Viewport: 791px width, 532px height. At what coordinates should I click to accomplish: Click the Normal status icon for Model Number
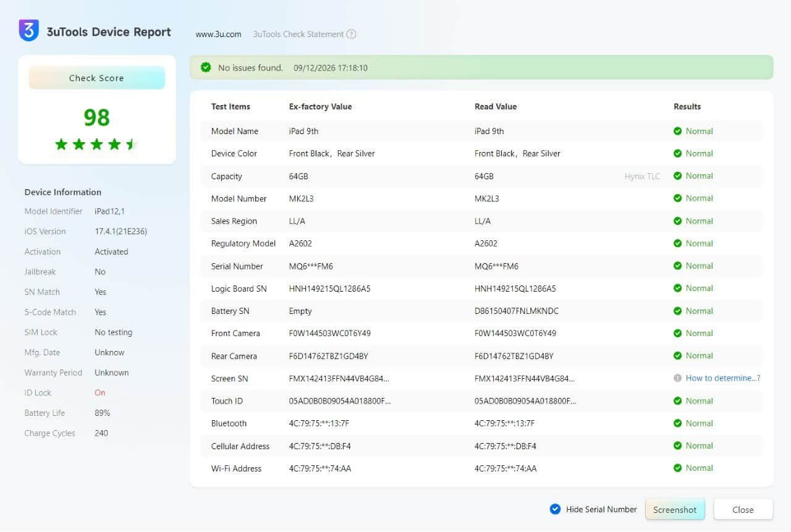(x=678, y=198)
